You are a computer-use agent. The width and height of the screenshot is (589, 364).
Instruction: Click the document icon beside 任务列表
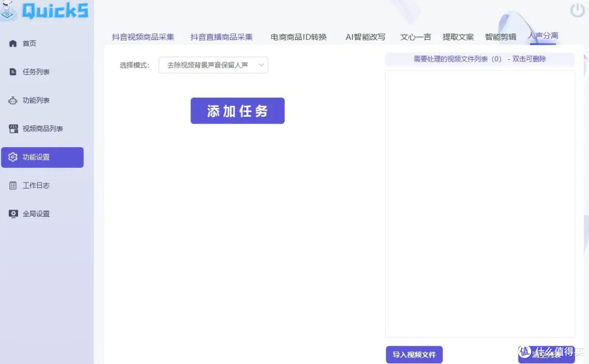click(x=13, y=72)
